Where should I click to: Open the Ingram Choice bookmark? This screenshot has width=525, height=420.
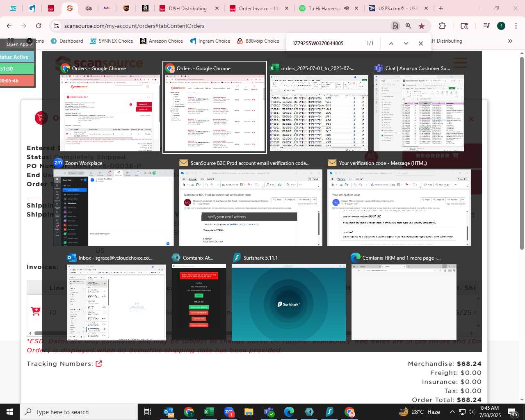(x=210, y=41)
